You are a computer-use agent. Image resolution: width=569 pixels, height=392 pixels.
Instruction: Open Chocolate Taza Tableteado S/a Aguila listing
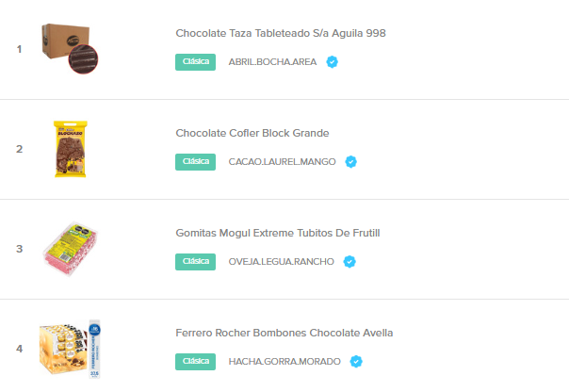(281, 33)
